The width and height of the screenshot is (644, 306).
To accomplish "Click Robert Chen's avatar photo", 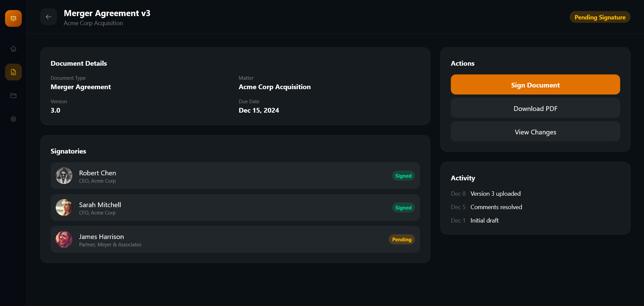I will (64, 176).
